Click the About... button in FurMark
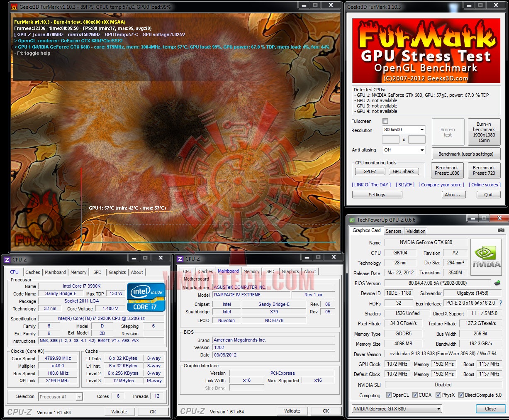This screenshot has height=420, width=509. pyautogui.click(x=453, y=195)
